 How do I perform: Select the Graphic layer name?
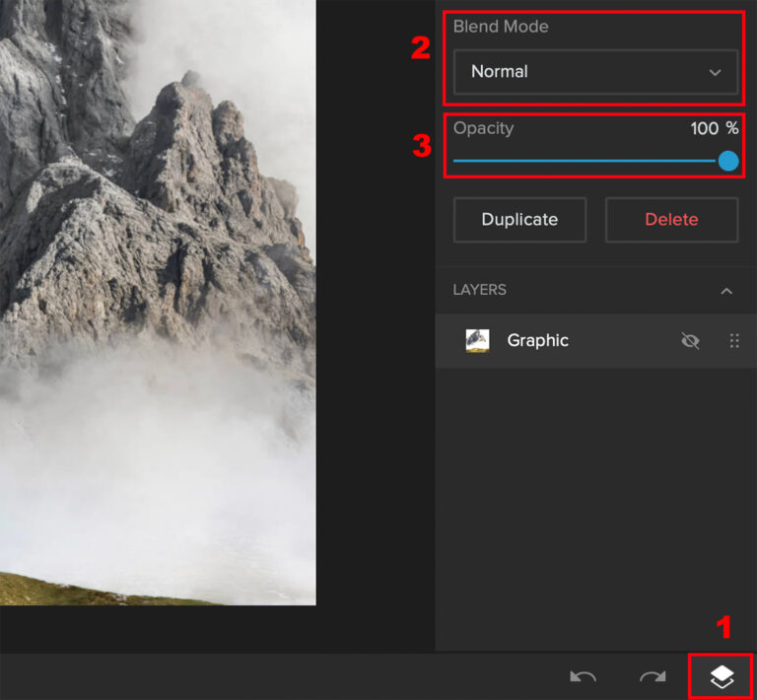[x=538, y=340]
